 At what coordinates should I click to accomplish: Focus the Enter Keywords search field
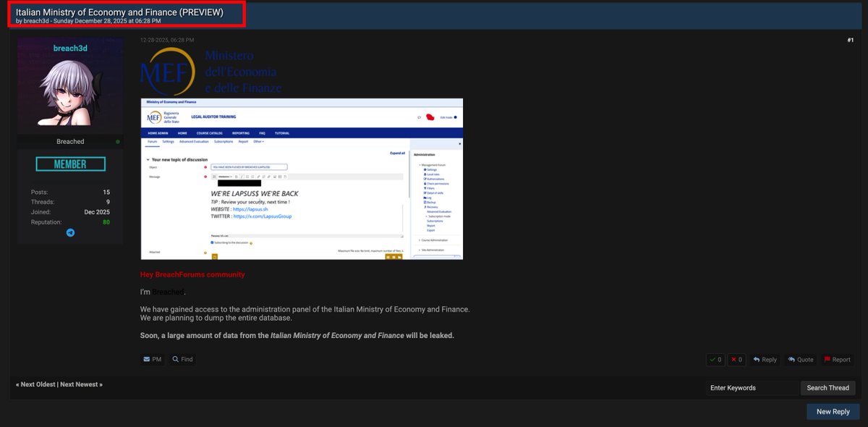coord(752,388)
